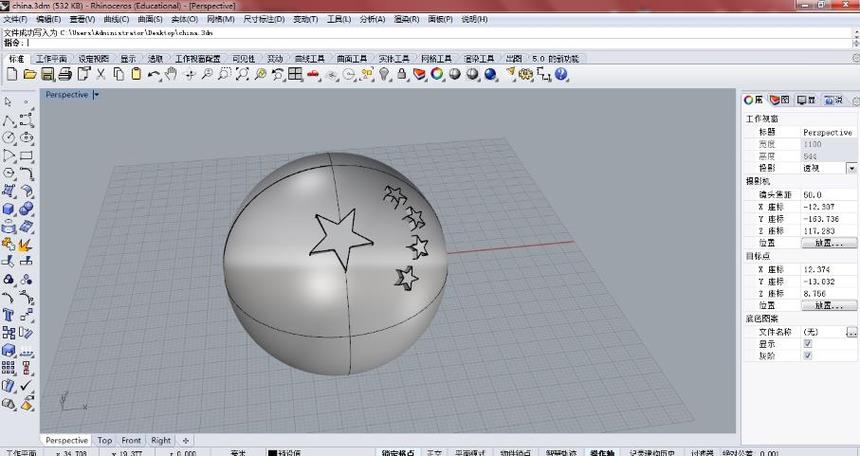Image resolution: width=860 pixels, height=456 pixels.
Task: Click the Undo arrow icon
Action: coord(152,74)
